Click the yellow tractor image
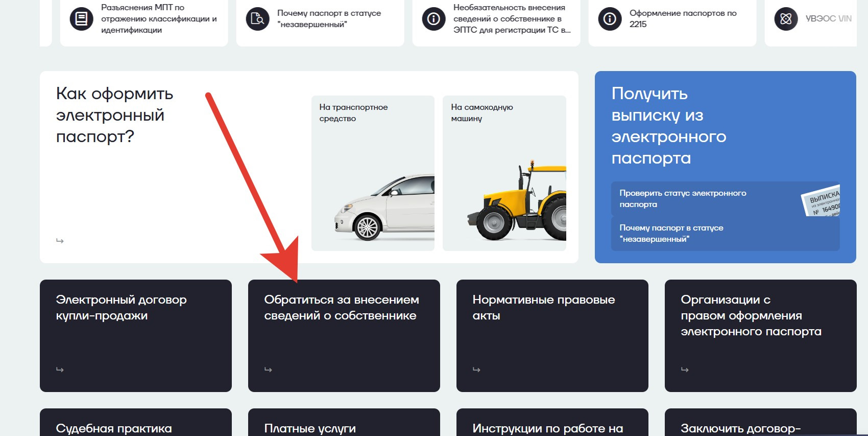Screen dimensions: 868x436 517,200
